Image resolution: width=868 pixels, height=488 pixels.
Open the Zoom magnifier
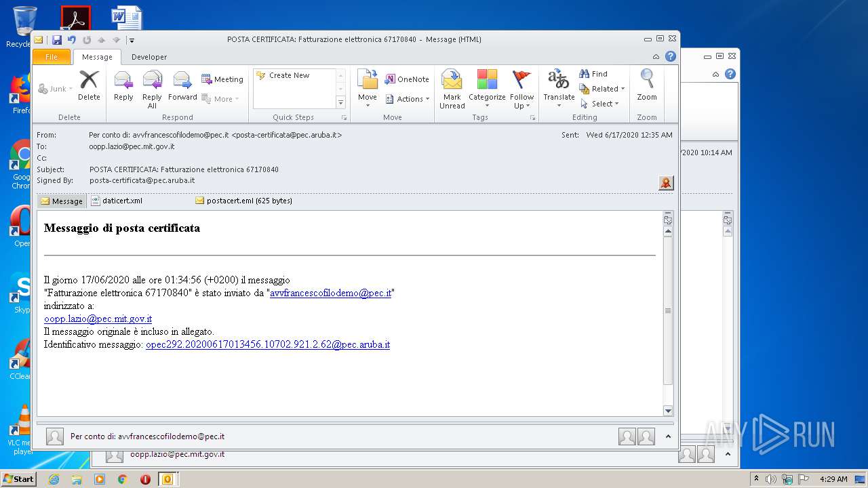tap(647, 85)
